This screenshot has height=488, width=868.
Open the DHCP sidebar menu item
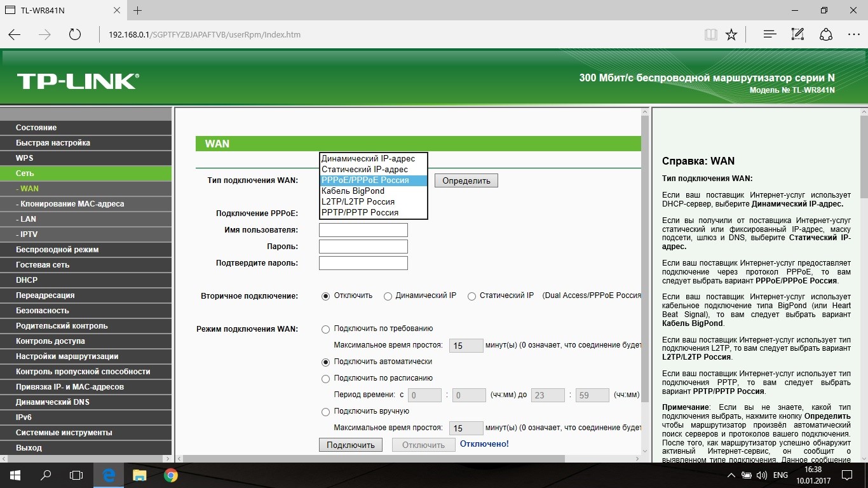(27, 280)
